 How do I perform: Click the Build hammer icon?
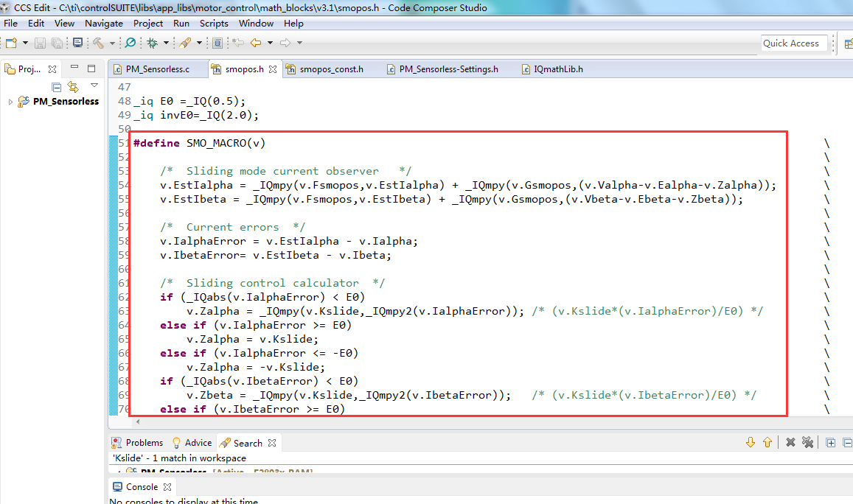(99, 43)
